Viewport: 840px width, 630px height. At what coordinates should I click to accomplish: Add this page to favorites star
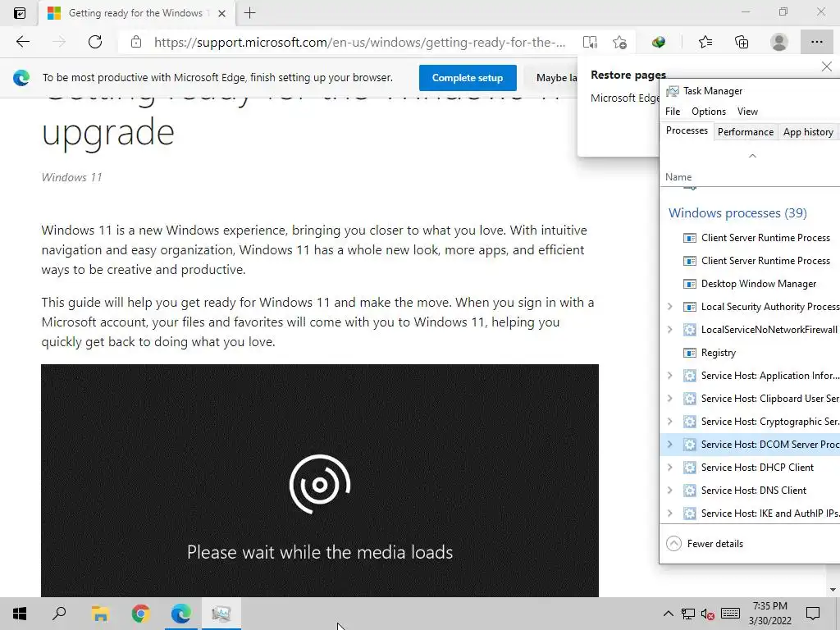point(620,42)
